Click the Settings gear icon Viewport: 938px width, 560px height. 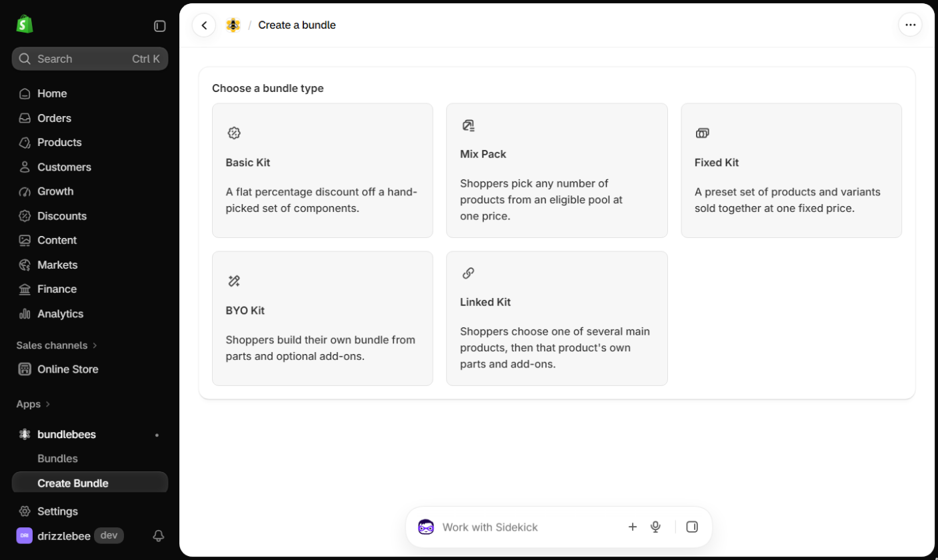(25, 511)
